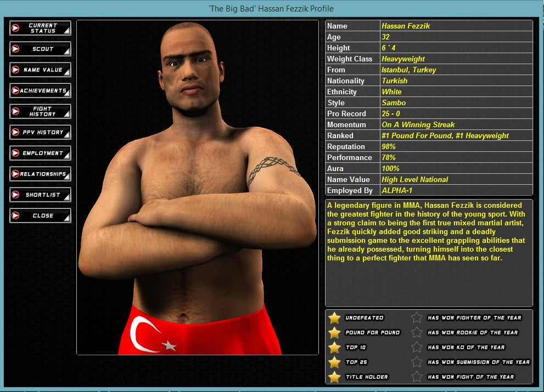Screen dimensions: 544x392
Task: Click the KO Of The Year star icon
Action: click(x=416, y=347)
